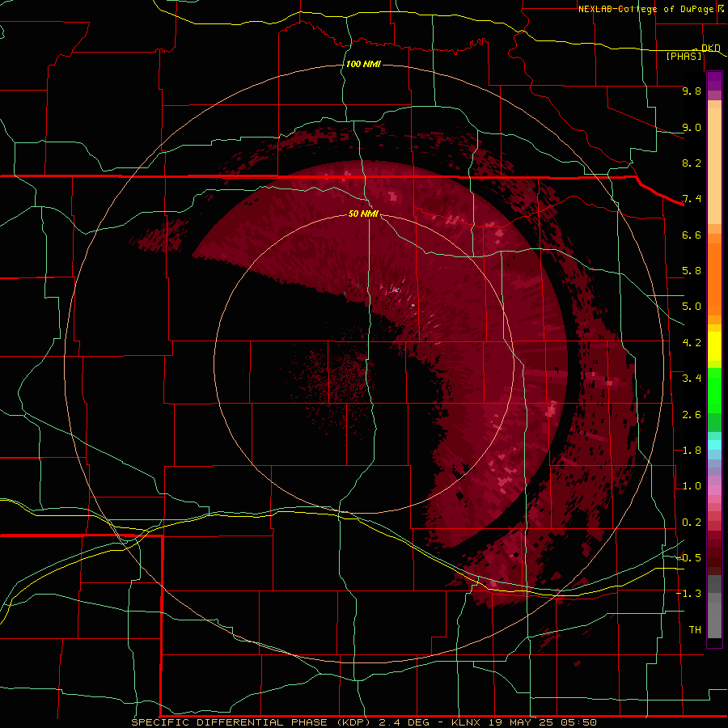The image size is (728, 728).
Task: Click the '0.2' value on the color scale
Action: (692, 523)
